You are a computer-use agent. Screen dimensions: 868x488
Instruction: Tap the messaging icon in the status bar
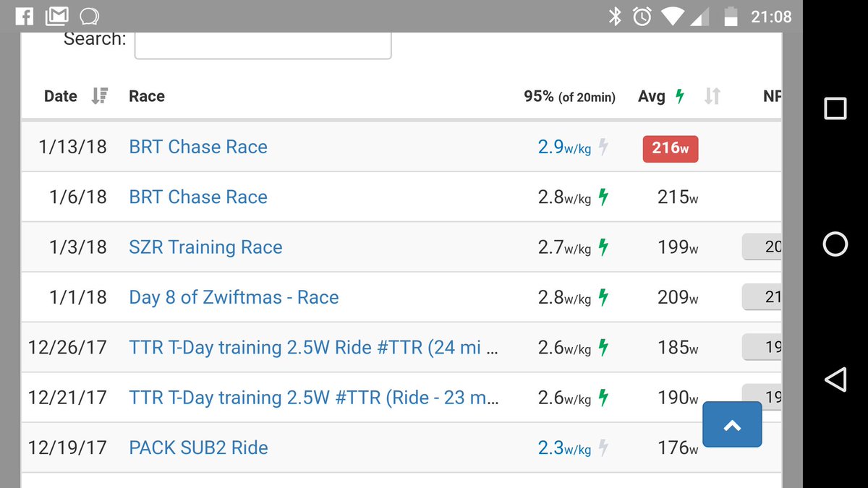pyautogui.click(x=88, y=15)
